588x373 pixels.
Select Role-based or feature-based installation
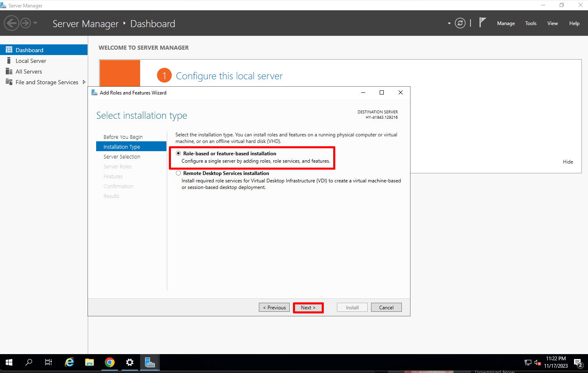[x=178, y=153]
